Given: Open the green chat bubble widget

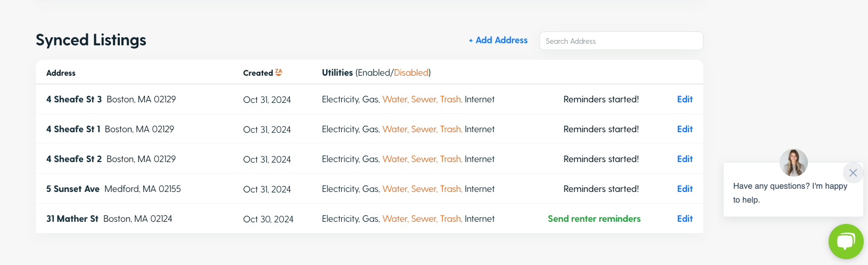Looking at the screenshot, I should coord(846,242).
